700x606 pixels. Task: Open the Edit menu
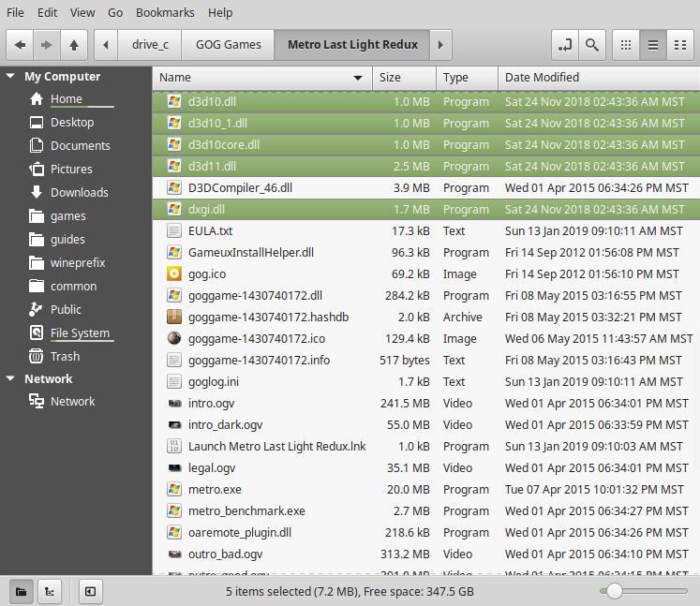click(x=47, y=12)
